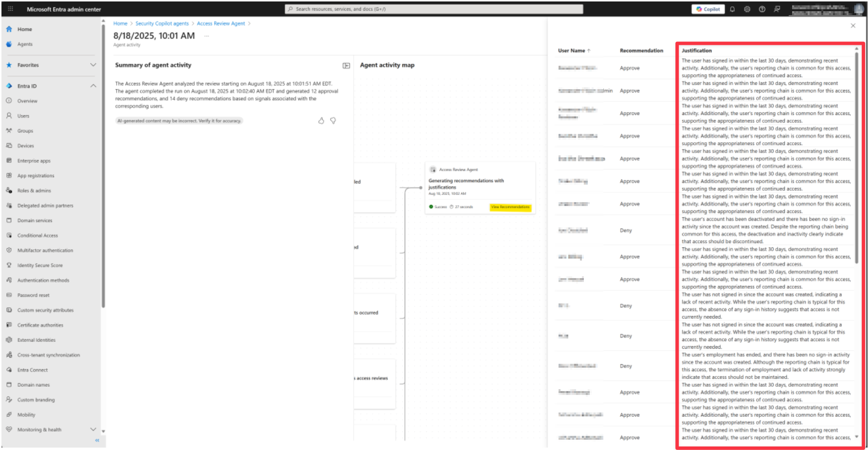The image size is (868, 450).
Task: Open Authentication methods in sidebar
Action: tap(43, 280)
